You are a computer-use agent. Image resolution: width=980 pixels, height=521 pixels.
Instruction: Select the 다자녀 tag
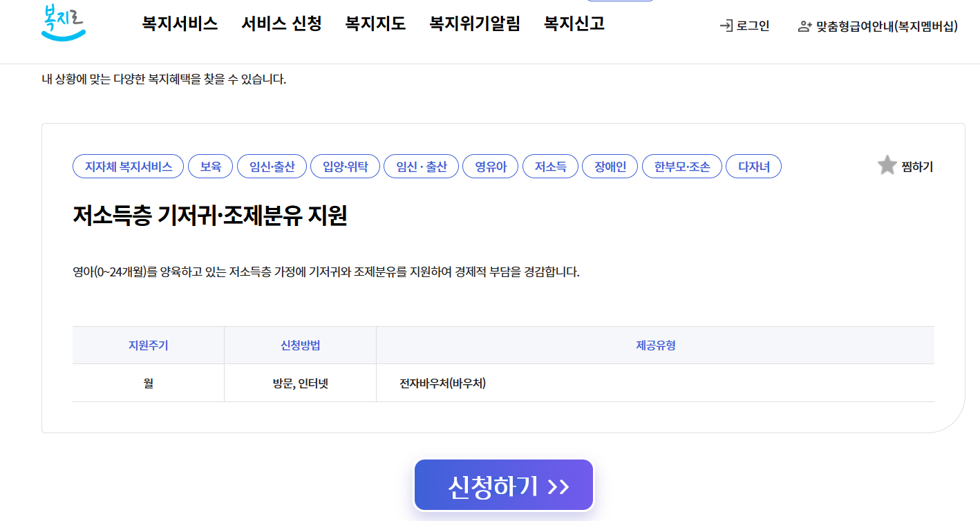point(753,166)
